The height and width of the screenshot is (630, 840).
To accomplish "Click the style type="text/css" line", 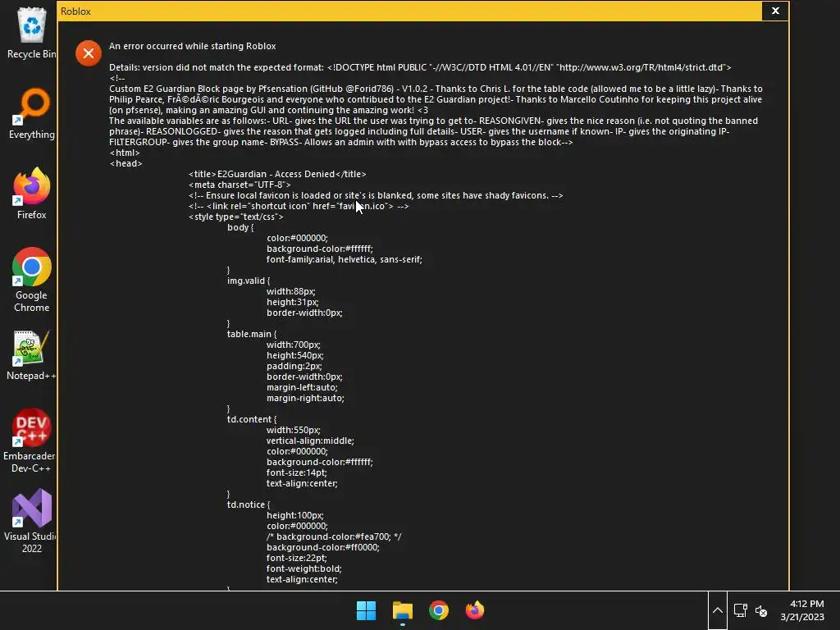I will (235, 217).
